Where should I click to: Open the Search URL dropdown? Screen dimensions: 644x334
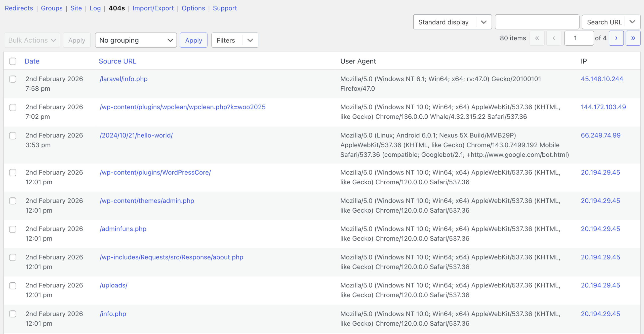coord(611,22)
